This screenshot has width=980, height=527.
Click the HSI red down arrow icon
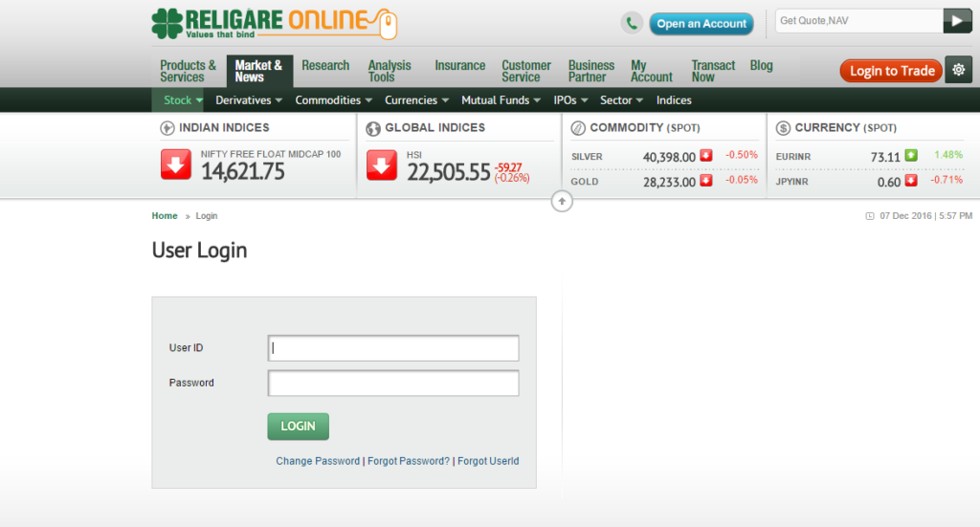[x=382, y=165]
